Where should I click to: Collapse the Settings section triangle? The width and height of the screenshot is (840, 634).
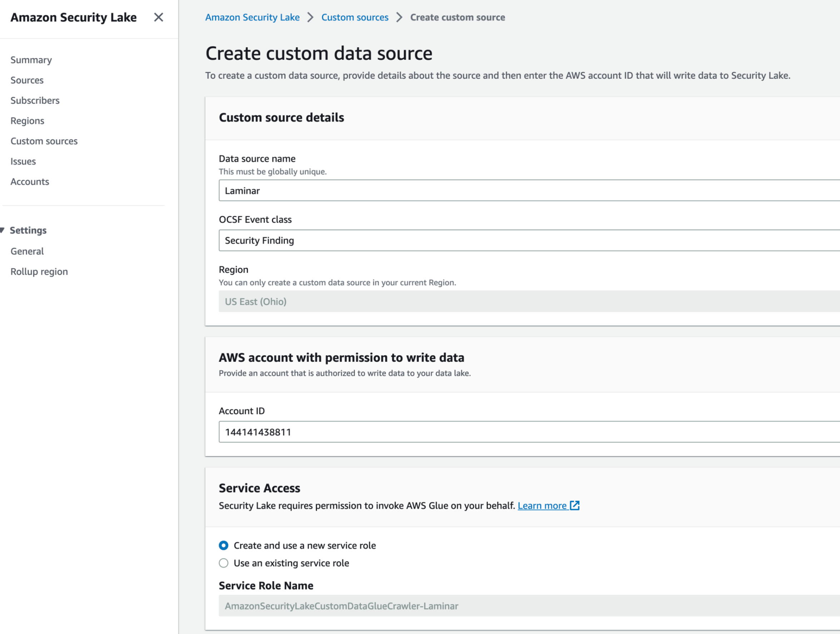[3, 230]
